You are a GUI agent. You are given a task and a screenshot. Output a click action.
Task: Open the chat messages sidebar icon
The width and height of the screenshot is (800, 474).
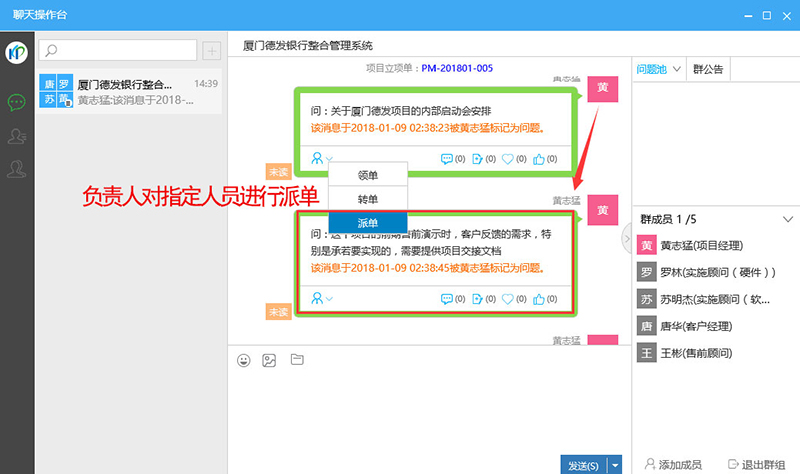(17, 102)
